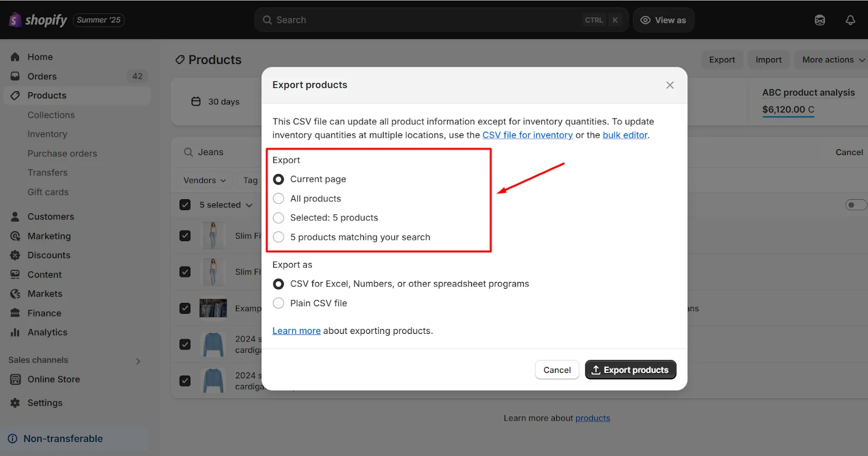Click the Customers person icon
Image resolution: width=868 pixels, height=456 pixels.
tap(15, 217)
